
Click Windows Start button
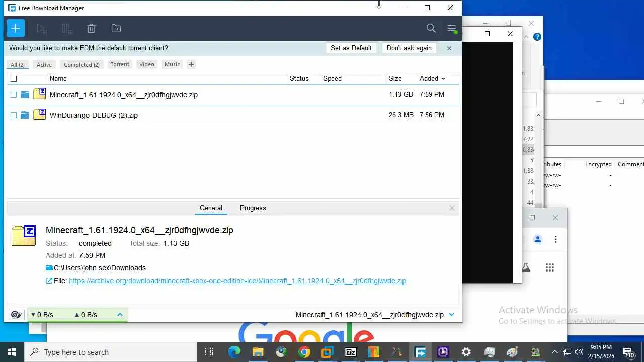point(12,352)
